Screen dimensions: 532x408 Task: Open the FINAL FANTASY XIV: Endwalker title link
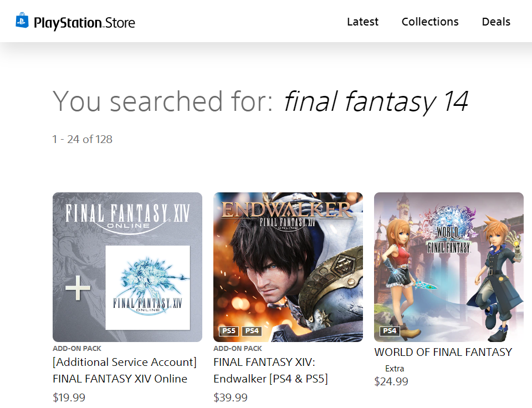pyautogui.click(x=270, y=370)
